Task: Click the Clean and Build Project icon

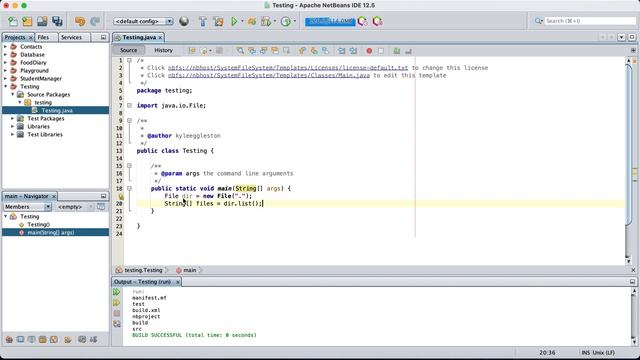Action: pyautogui.click(x=218, y=21)
